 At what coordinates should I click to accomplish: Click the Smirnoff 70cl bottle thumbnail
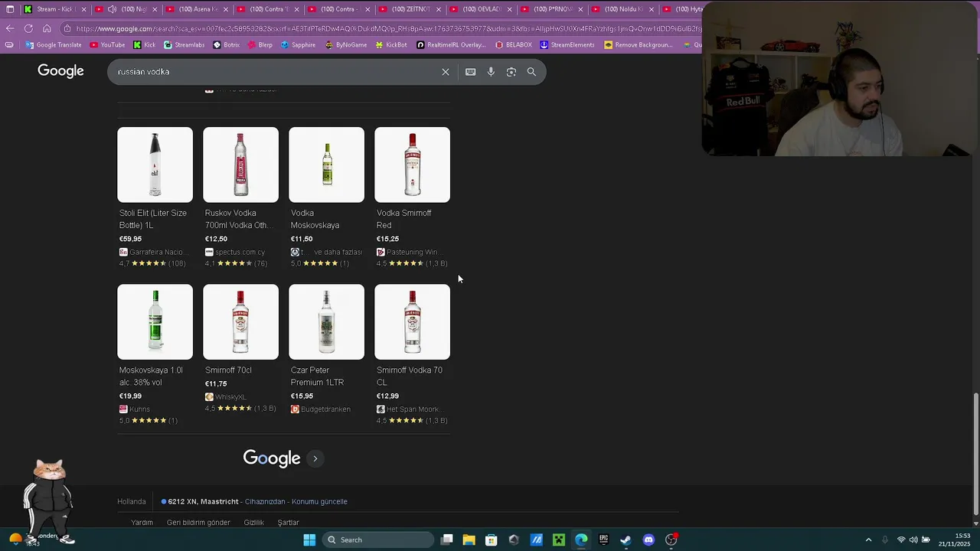[x=240, y=321]
